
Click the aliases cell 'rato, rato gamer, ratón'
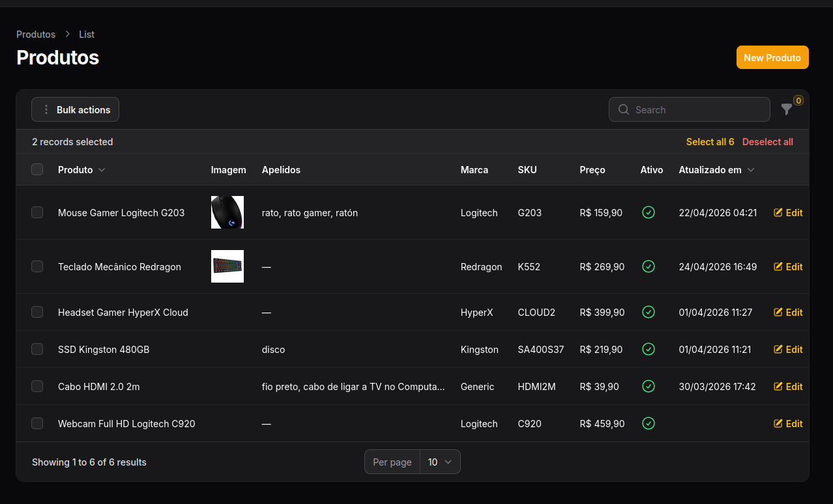point(310,213)
